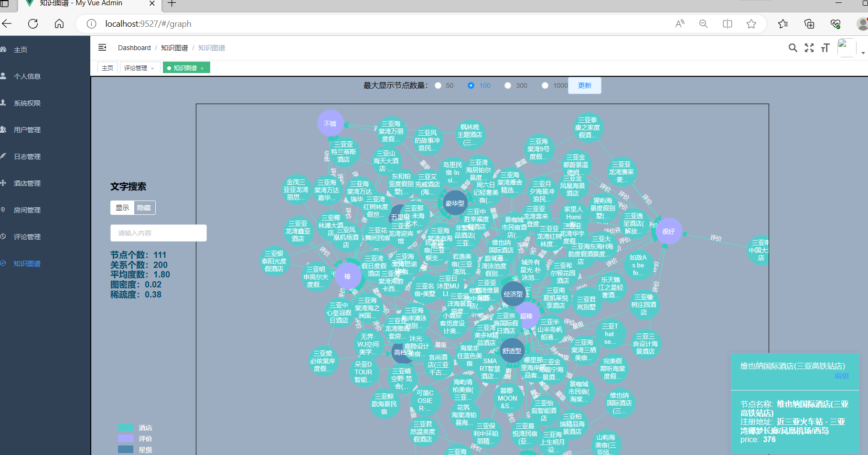Screen dimensions: 868x455
Task: Open 用户管理 in sidebar menu
Action: tap(27, 130)
